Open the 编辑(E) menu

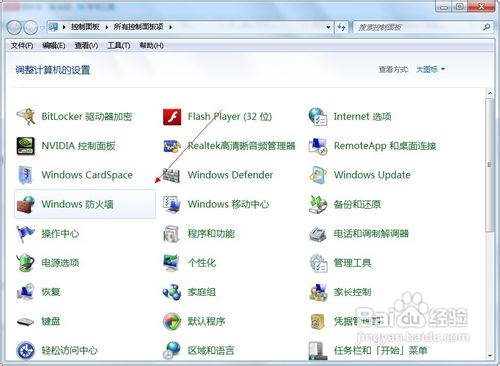coord(54,46)
